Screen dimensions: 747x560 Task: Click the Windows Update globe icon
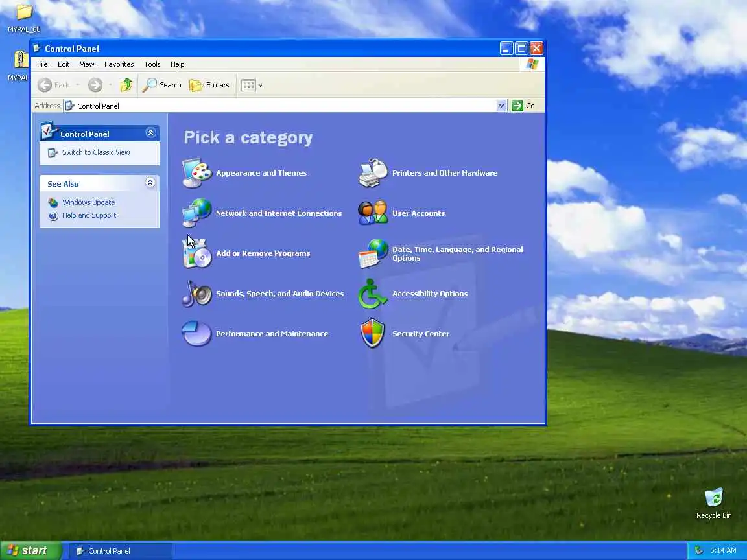[x=53, y=203]
